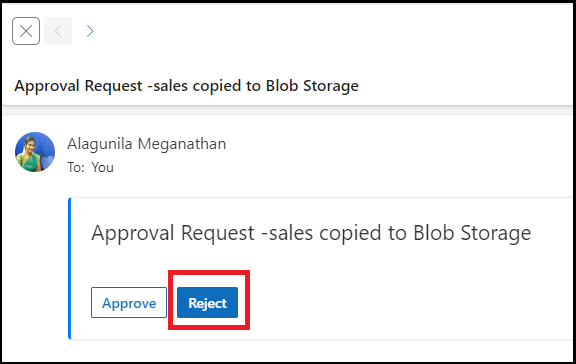View the sender's contact card from avatar photo
The width and height of the screenshot is (576, 364).
pyautogui.click(x=35, y=152)
